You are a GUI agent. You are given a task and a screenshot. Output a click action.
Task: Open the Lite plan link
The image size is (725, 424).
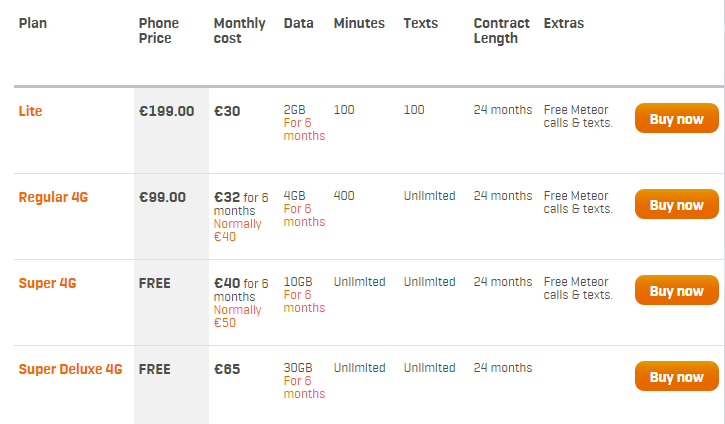click(x=30, y=111)
